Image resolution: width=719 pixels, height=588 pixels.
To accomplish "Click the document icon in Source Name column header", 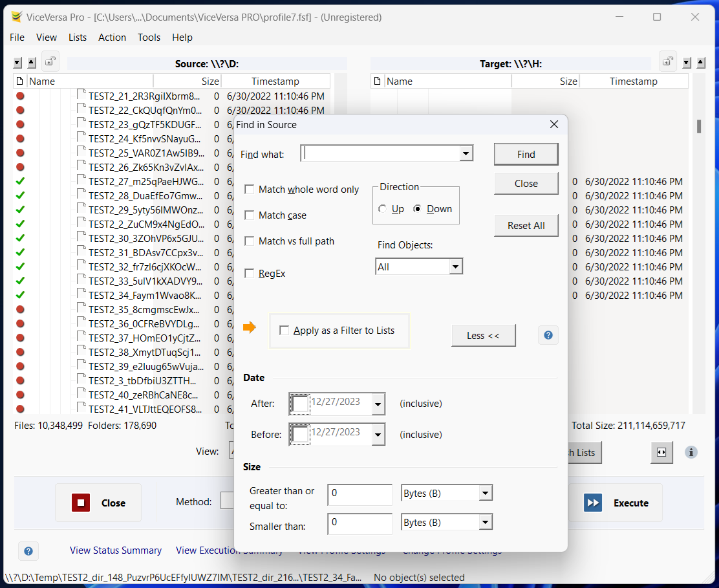I will (x=19, y=82).
